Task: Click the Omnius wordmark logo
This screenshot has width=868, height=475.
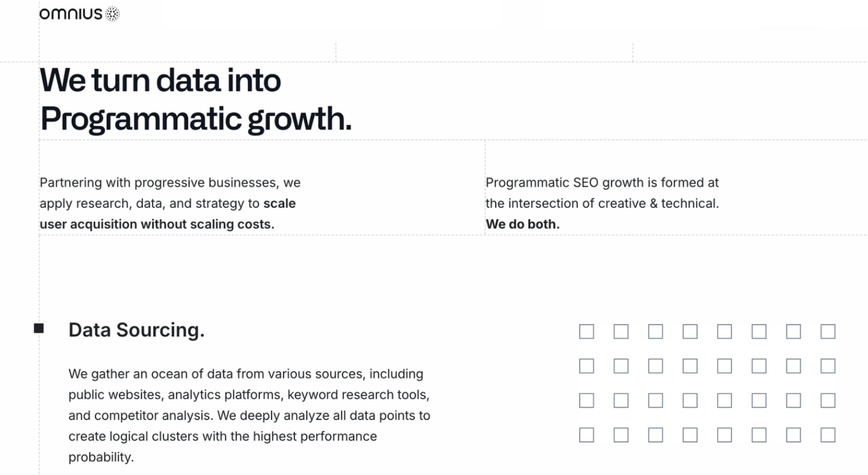Action: tap(71, 14)
